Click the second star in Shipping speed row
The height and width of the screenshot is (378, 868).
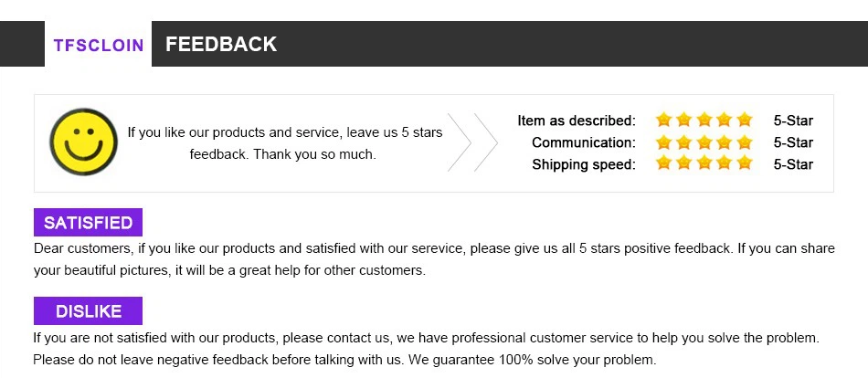(683, 164)
